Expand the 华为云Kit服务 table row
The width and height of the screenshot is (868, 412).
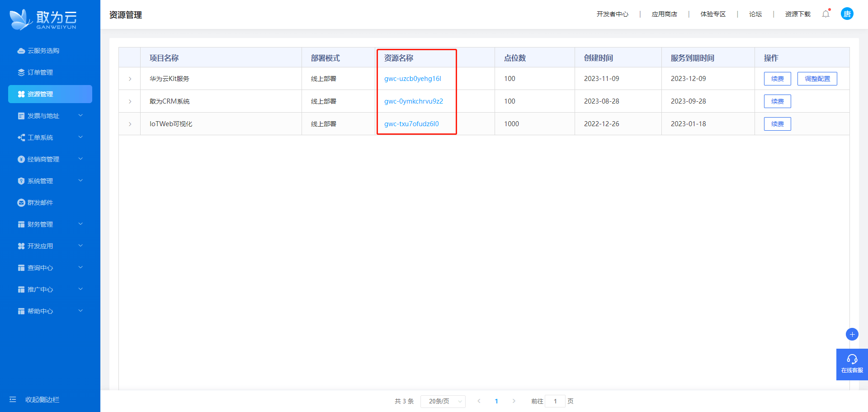pyautogui.click(x=130, y=79)
